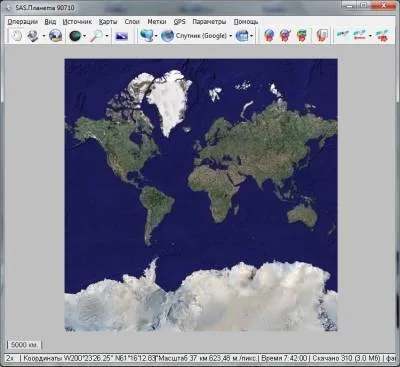Open the Слои menu
Viewport: 400px width, 367px height.
point(132,22)
